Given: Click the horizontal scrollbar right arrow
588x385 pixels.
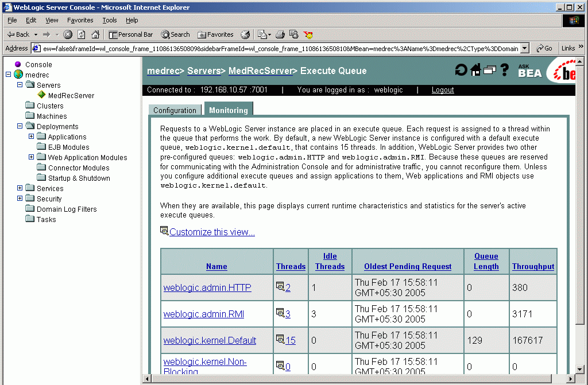Looking at the screenshot, I should coord(571,378).
